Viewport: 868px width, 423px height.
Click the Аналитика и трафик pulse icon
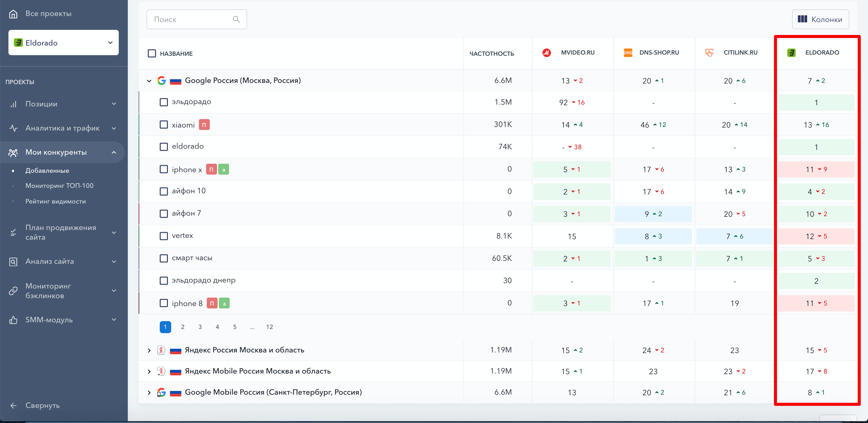coord(13,128)
